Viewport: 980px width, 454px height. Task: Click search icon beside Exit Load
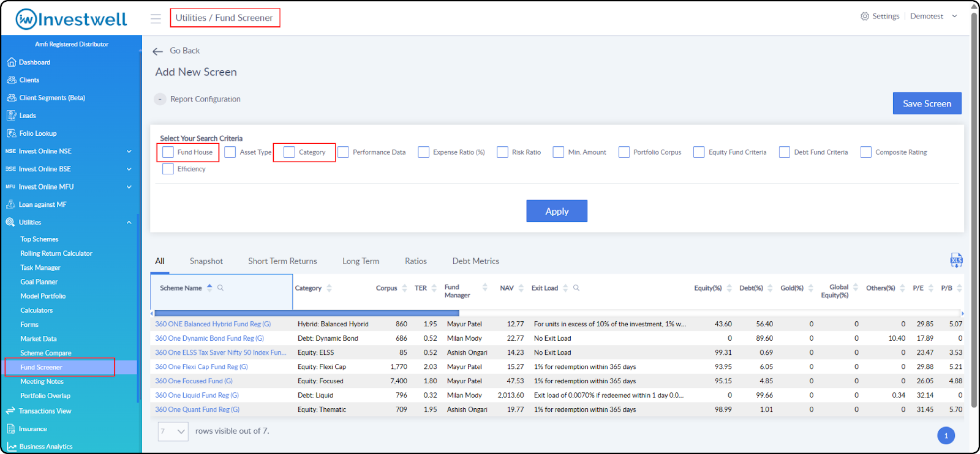(x=576, y=288)
